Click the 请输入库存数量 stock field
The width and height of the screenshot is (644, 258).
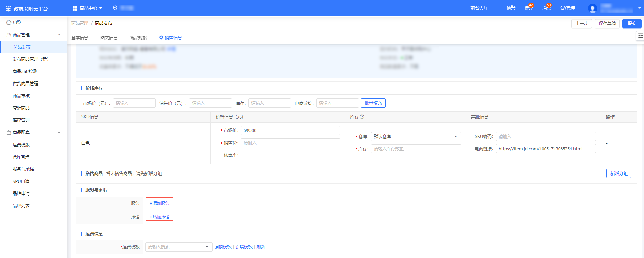coord(416,149)
